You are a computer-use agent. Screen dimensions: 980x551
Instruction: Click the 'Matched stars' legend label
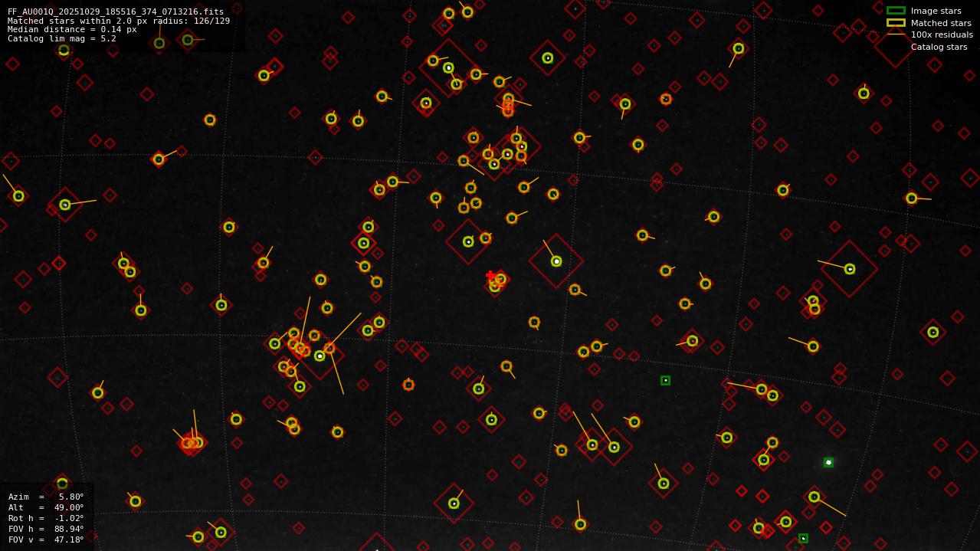[941, 23]
